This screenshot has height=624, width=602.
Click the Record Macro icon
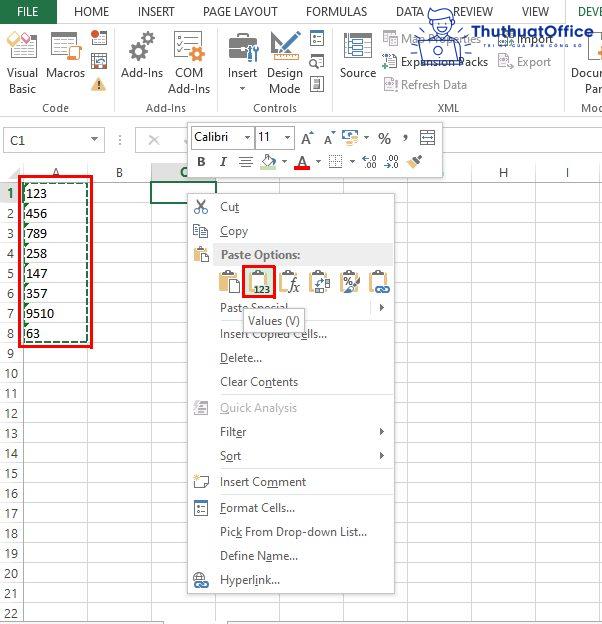pos(99,38)
